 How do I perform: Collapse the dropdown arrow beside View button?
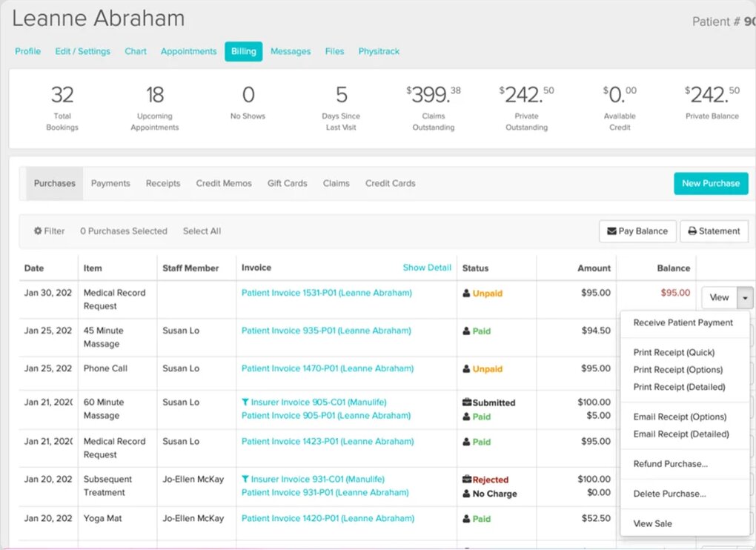click(x=745, y=297)
